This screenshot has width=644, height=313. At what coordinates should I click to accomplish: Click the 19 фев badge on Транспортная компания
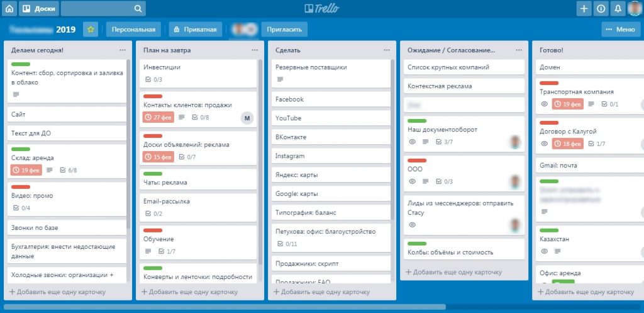click(x=568, y=104)
